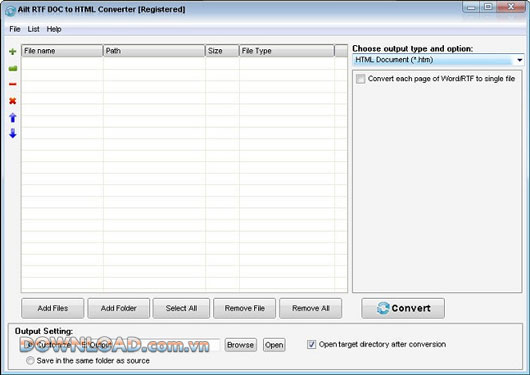Click the Remove File button
Screen dimensions: 530x375
pyautogui.click(x=244, y=308)
